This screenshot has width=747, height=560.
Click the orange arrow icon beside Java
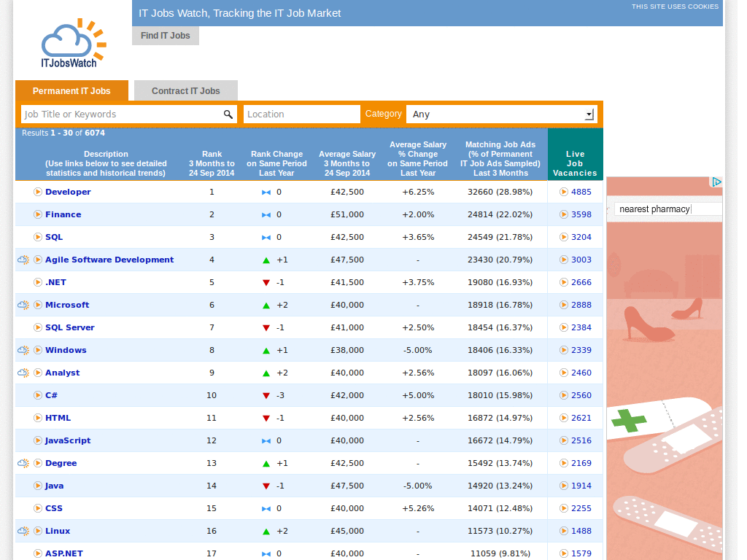point(38,486)
